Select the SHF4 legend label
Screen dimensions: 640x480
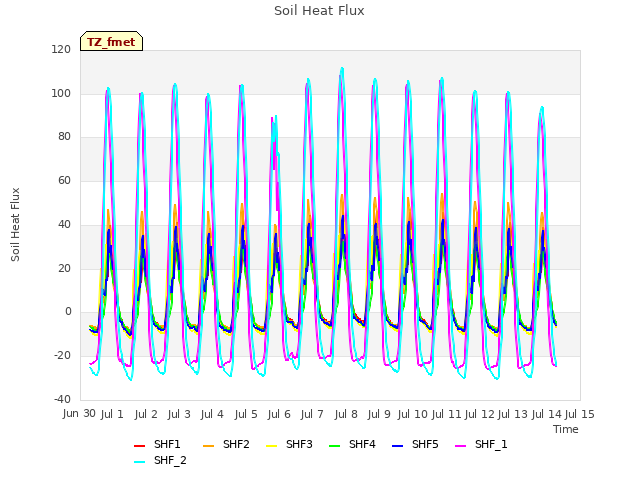pos(362,444)
